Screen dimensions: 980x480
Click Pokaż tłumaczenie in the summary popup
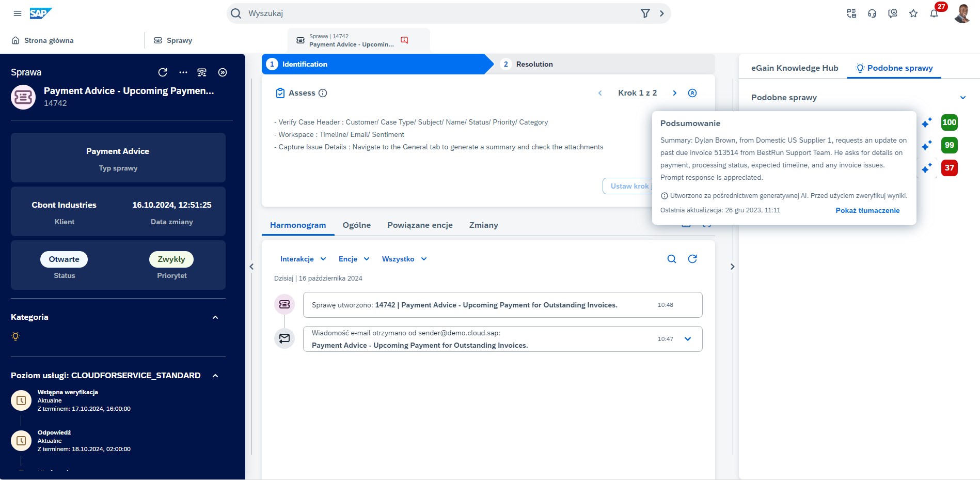pyautogui.click(x=867, y=210)
